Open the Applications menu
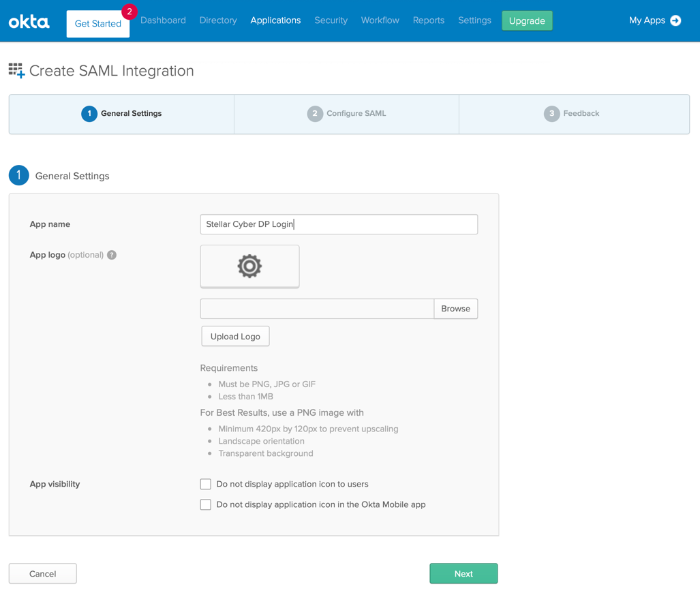 (275, 20)
